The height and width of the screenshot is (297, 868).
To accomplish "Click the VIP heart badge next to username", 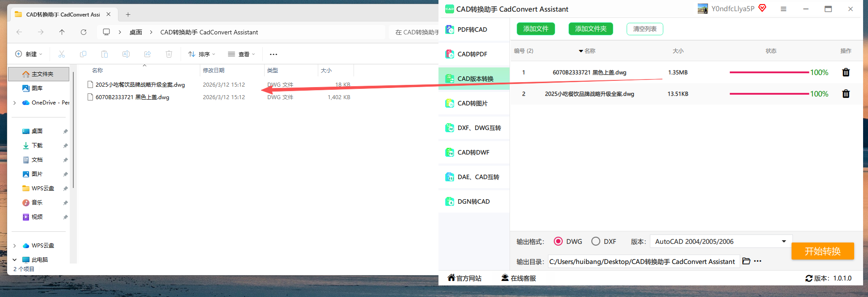I will [x=763, y=8].
